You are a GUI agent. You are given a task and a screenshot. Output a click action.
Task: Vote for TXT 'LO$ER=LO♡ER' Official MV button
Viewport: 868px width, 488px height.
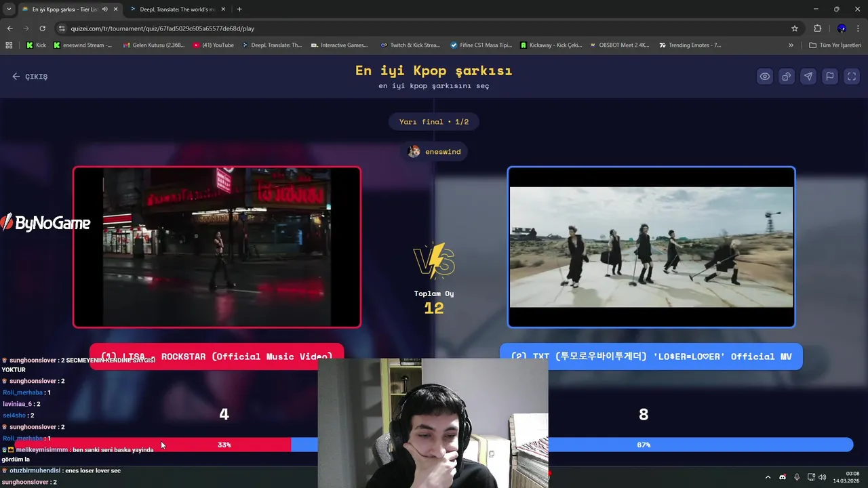(x=651, y=357)
